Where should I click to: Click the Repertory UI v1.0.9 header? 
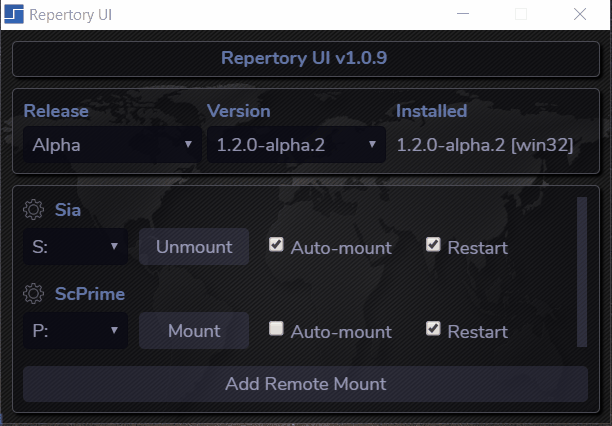click(305, 58)
